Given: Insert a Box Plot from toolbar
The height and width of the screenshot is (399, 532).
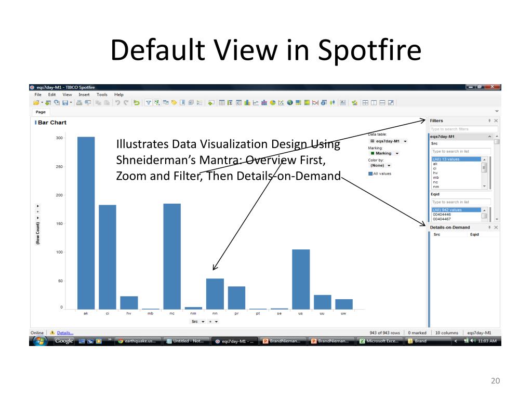Looking at the screenshot, I should pos(333,102).
